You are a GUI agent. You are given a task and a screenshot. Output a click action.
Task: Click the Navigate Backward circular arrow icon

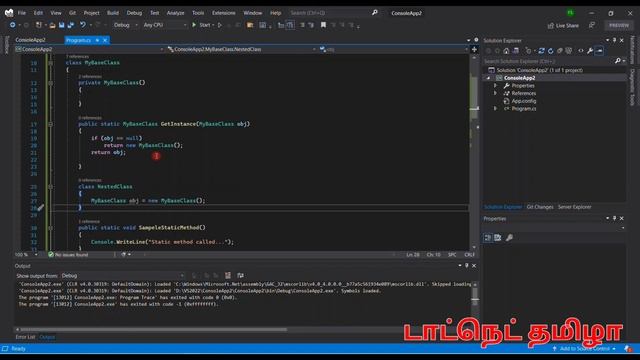13,25
